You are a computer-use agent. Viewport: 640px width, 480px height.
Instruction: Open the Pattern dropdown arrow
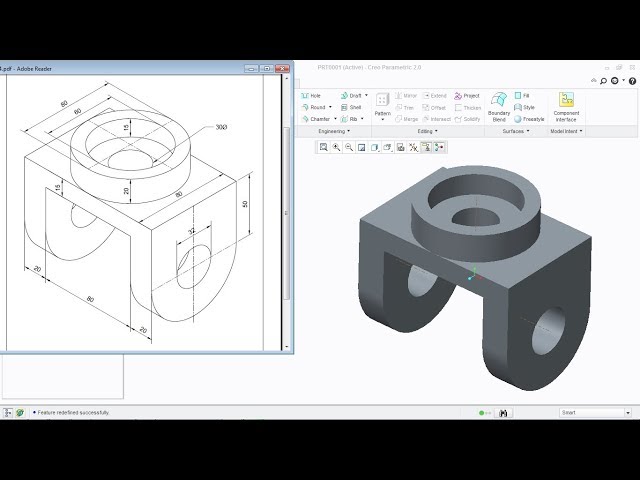(x=382, y=120)
